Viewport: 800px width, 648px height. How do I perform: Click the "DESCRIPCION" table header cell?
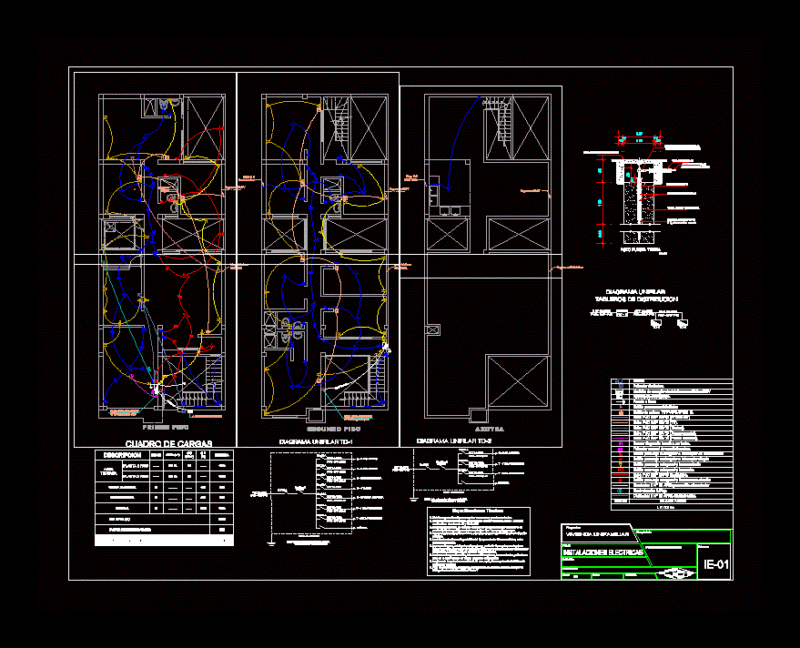(122, 455)
